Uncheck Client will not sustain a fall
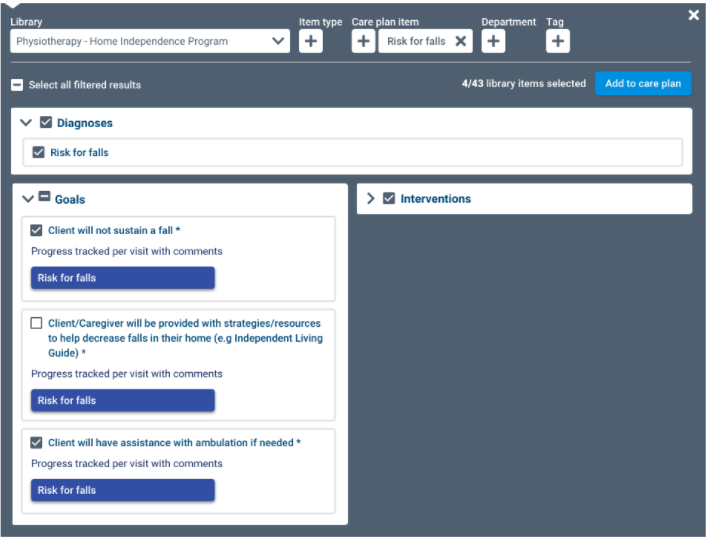The image size is (708, 537). tap(37, 230)
